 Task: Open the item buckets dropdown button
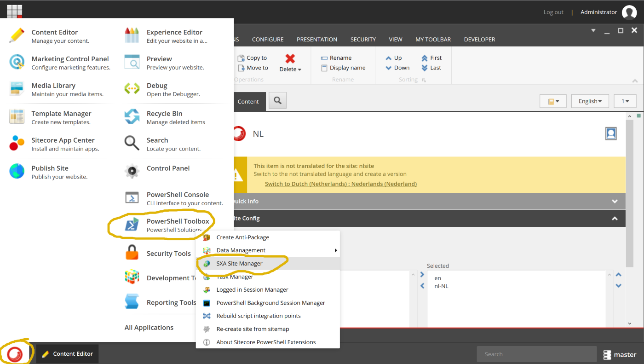pyautogui.click(x=553, y=101)
